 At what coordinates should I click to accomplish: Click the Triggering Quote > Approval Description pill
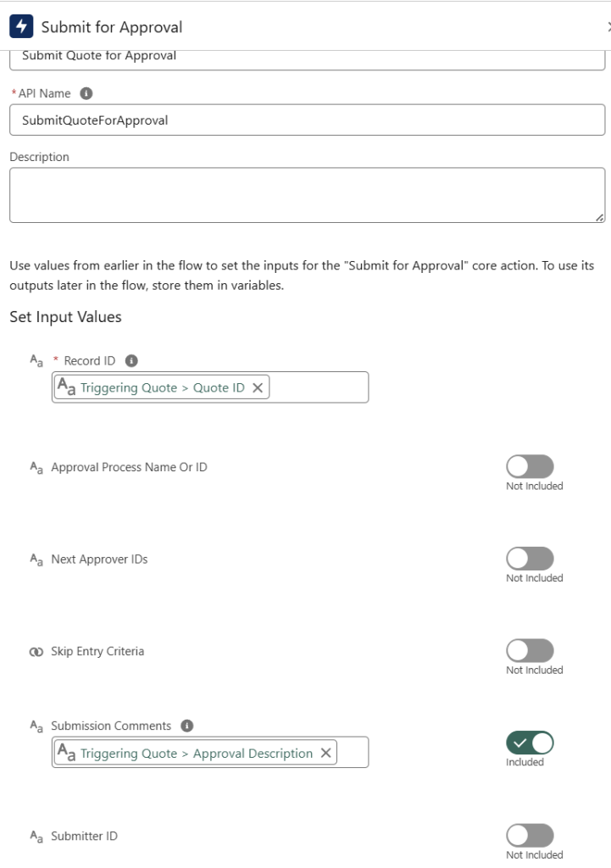coord(196,754)
